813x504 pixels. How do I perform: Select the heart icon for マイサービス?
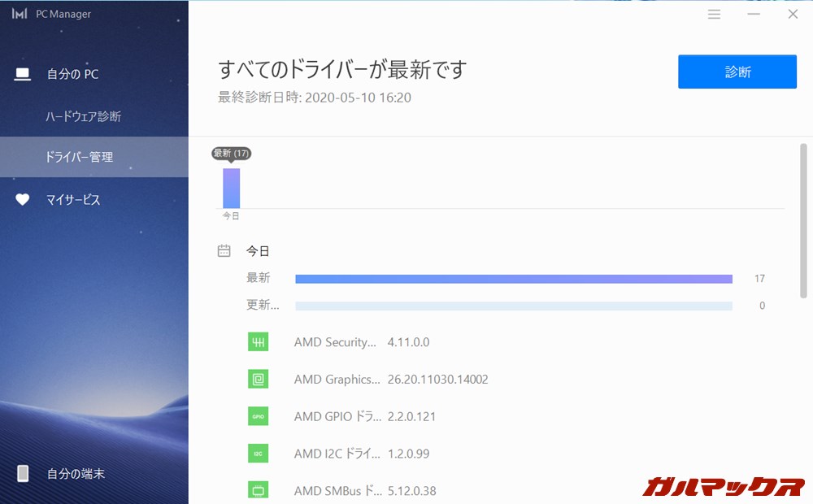[21, 198]
